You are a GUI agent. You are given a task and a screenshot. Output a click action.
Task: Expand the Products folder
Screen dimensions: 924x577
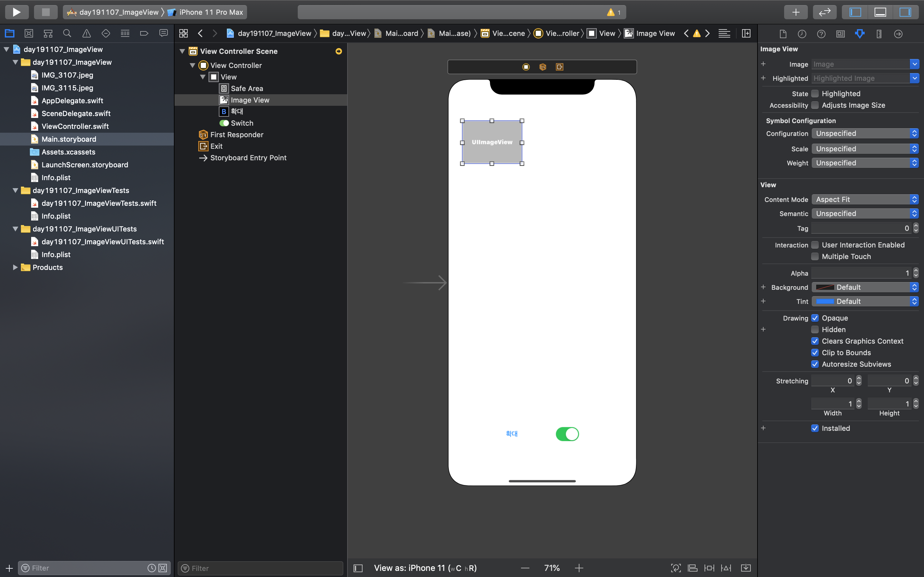(x=15, y=268)
